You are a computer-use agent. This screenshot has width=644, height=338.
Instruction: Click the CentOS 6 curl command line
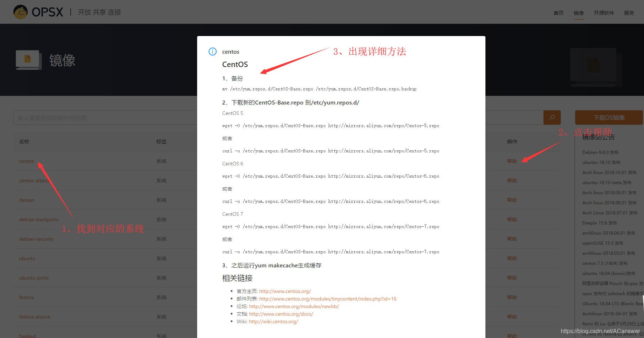(330, 201)
